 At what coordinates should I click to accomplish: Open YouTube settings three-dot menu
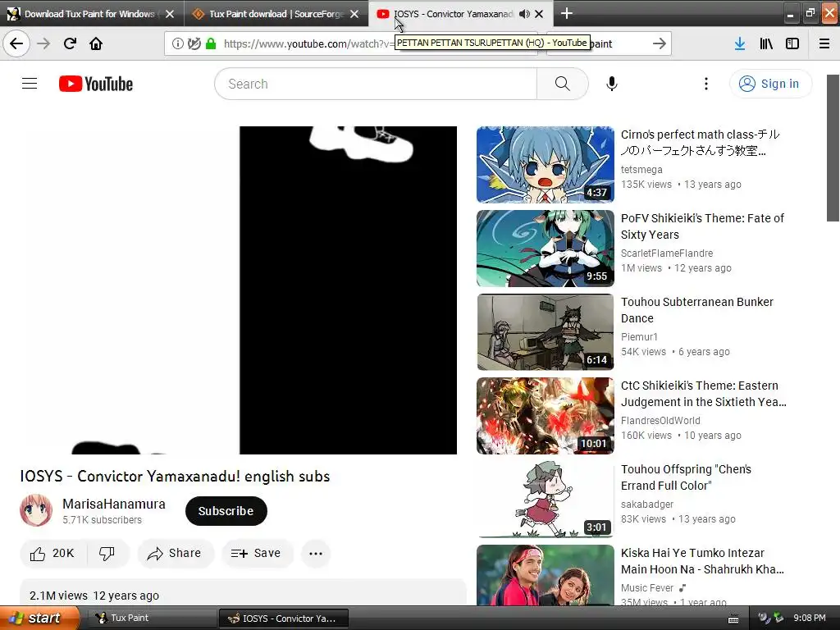pyautogui.click(x=706, y=84)
